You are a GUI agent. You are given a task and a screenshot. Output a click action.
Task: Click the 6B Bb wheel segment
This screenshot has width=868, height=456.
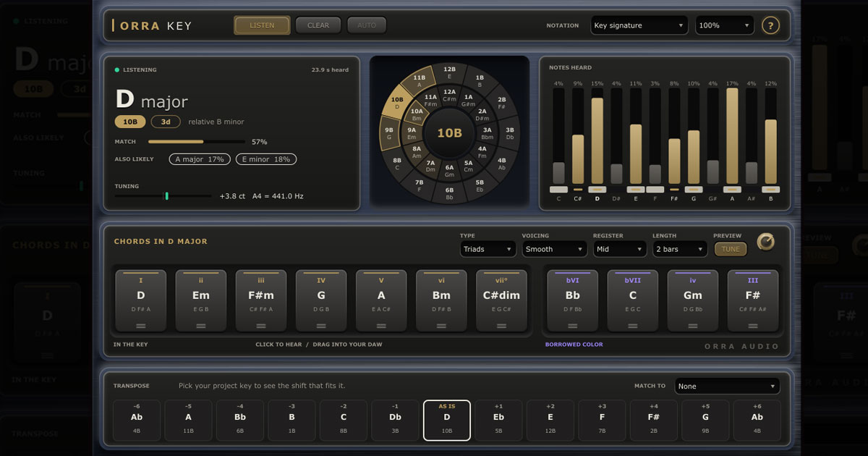[x=449, y=193]
